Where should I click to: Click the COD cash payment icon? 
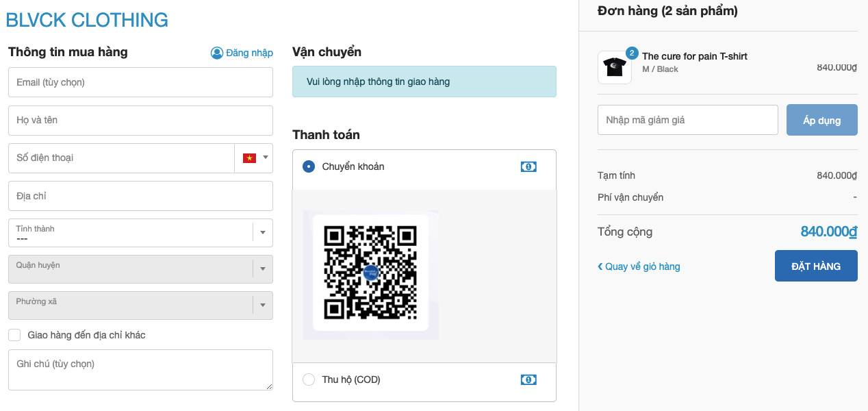528,379
